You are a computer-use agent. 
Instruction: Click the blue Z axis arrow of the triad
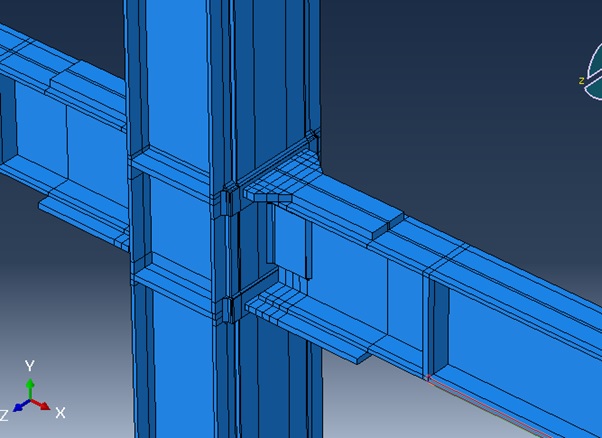[x=20, y=407]
